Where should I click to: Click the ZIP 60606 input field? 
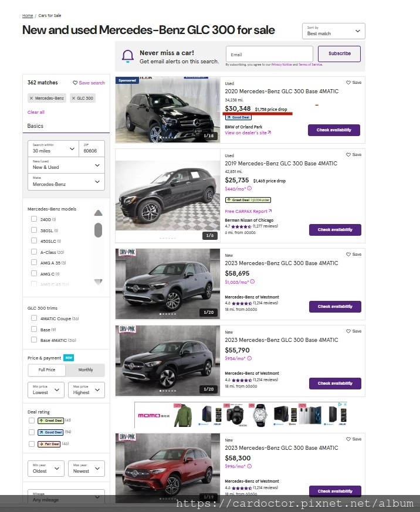[92, 148]
